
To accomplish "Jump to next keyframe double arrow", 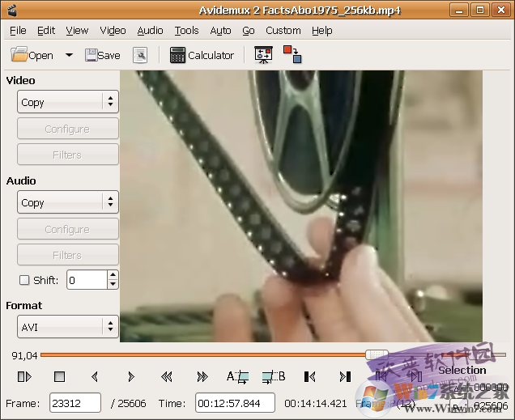I will [x=202, y=376].
